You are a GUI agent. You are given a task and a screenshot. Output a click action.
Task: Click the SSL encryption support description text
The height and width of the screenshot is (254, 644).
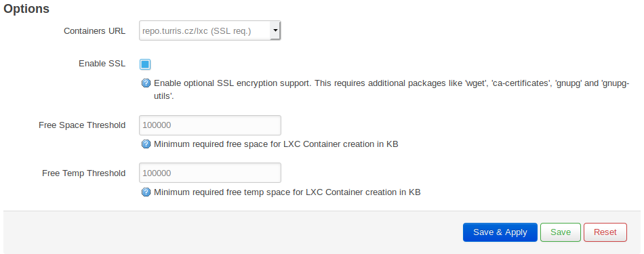[391, 90]
